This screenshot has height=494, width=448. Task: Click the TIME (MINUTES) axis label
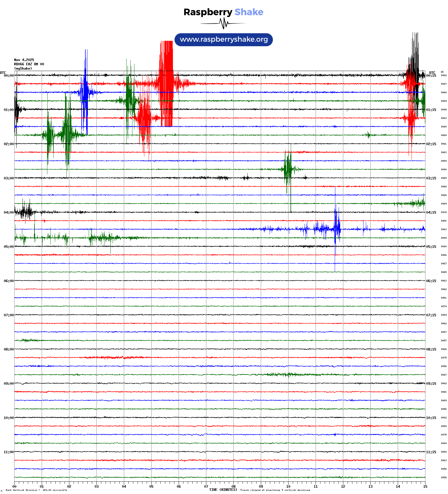[x=223, y=490]
